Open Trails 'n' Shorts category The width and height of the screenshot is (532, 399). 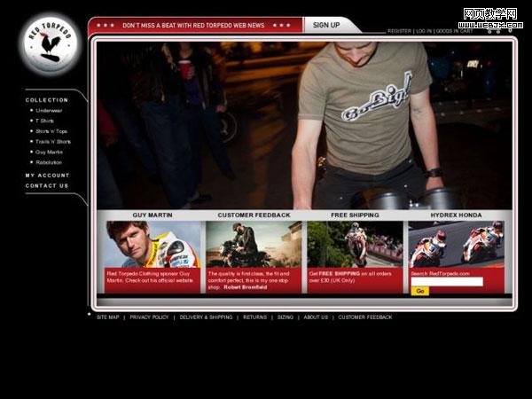point(53,142)
